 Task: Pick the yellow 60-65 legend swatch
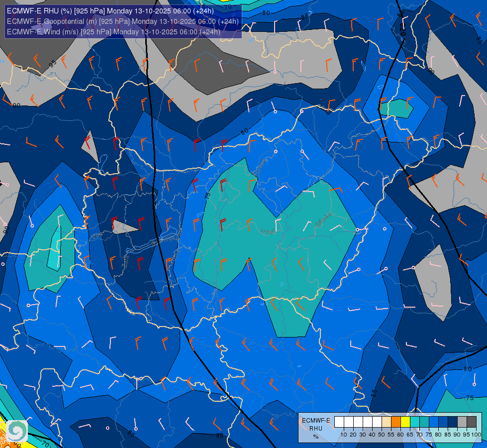(x=405, y=422)
